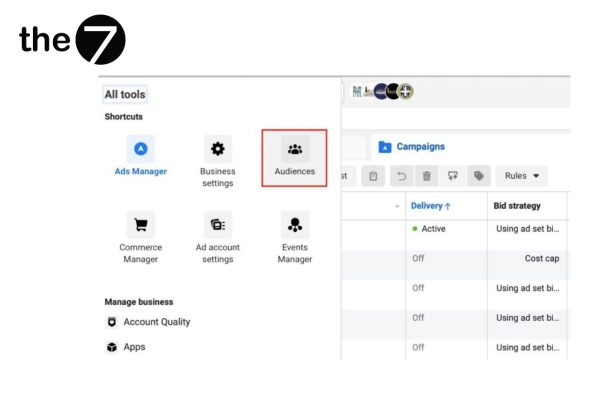600x400 pixels.
Task: Select the All tools menu heading
Action: (125, 95)
